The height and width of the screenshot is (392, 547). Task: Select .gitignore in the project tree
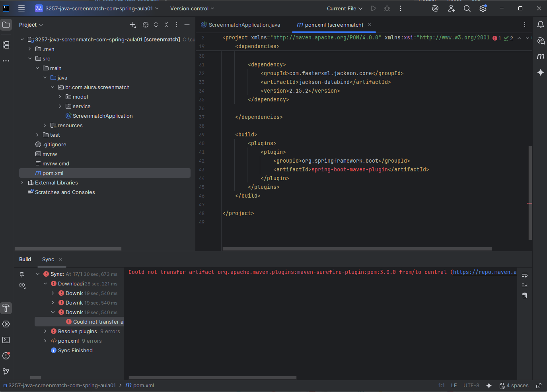[x=55, y=144]
